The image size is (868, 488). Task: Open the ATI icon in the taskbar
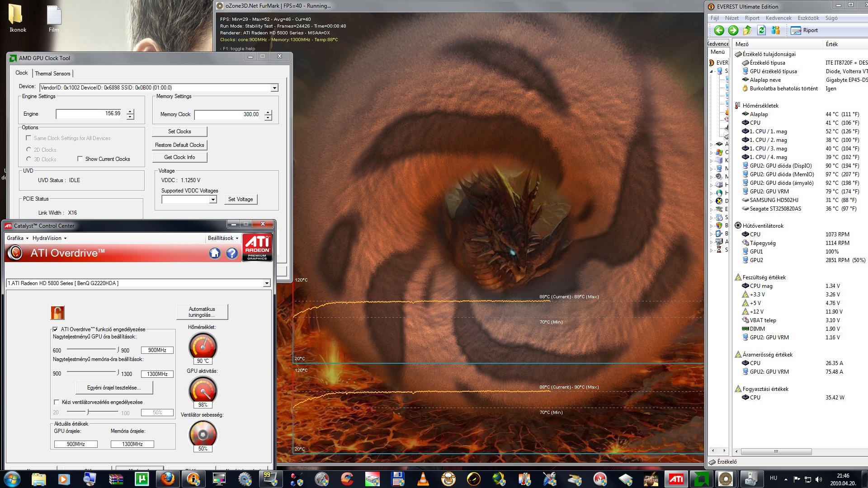pos(676,479)
